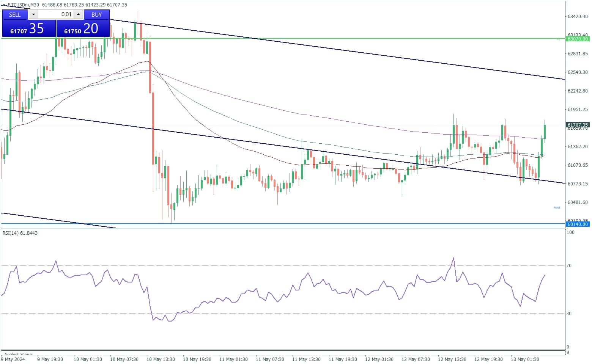Click the 62242.80 price axis value
This screenshot has height=364, width=592.
pyautogui.click(x=578, y=91)
